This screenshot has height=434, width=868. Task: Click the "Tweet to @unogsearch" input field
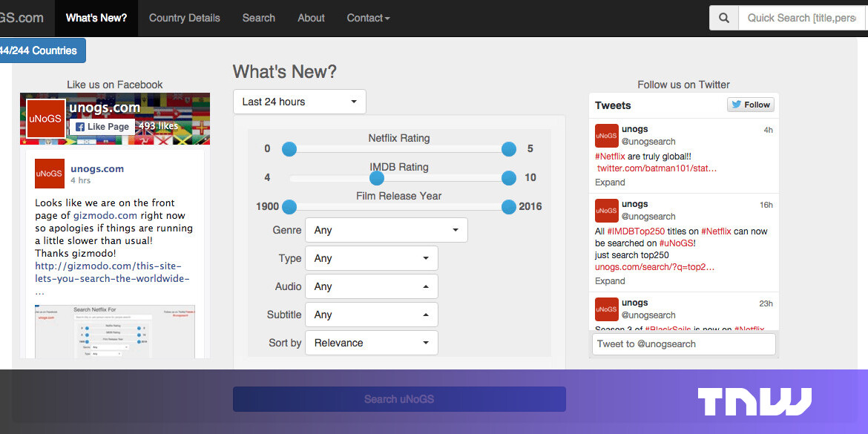(683, 343)
